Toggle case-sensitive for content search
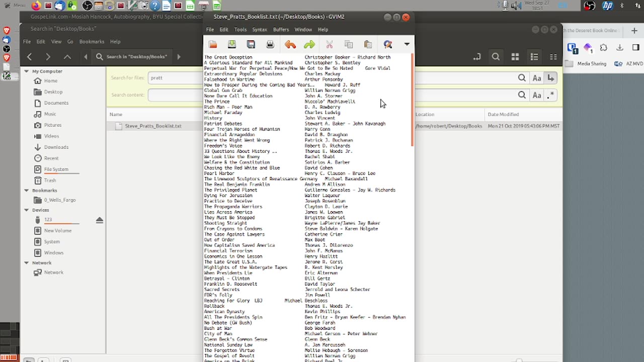 [x=537, y=95]
